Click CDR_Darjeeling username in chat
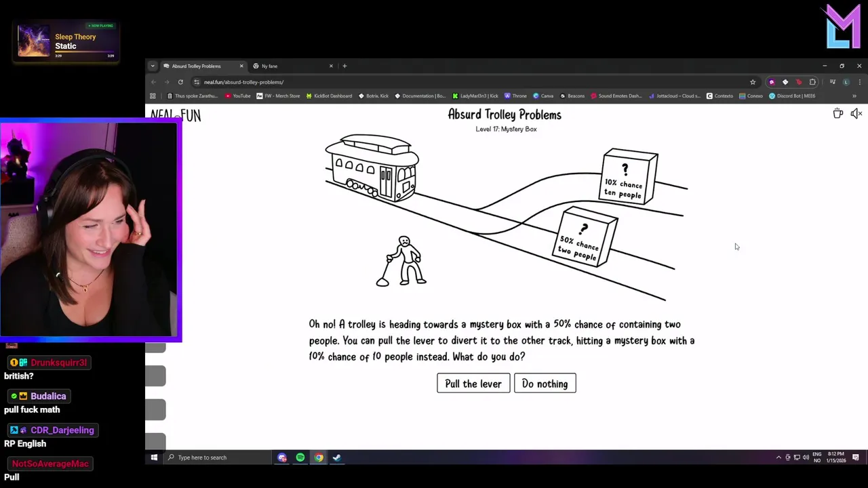The image size is (868, 488). 62,430
